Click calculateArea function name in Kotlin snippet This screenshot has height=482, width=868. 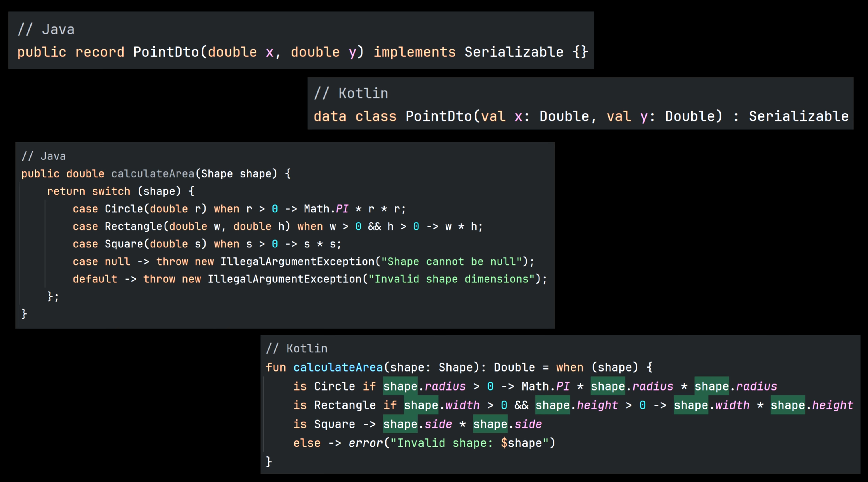[x=338, y=367]
